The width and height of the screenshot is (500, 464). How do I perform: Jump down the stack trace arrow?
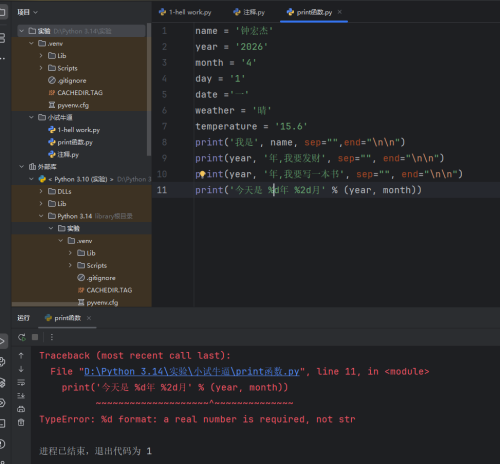click(21, 369)
